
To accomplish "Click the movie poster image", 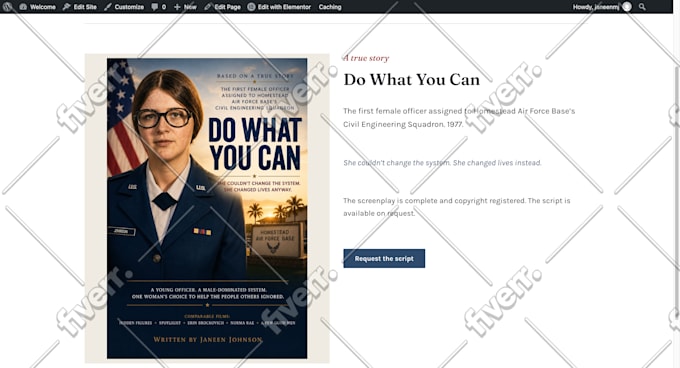I will tap(207, 208).
